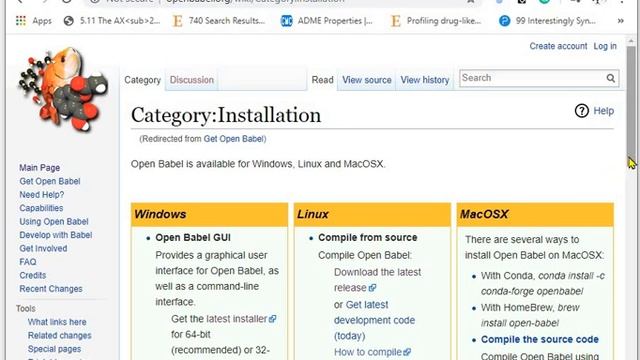
Task: Open 'Compile the source code' MacOSX link
Action: pos(540,340)
